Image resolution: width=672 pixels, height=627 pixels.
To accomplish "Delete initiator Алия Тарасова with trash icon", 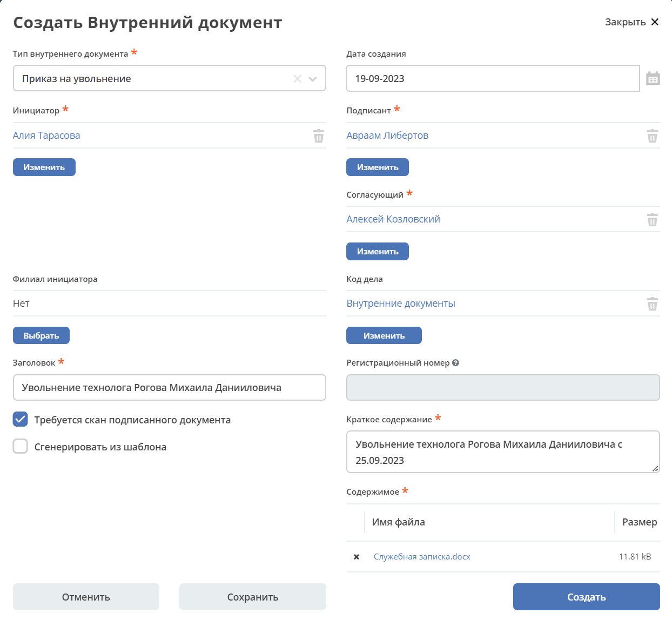I will [319, 136].
